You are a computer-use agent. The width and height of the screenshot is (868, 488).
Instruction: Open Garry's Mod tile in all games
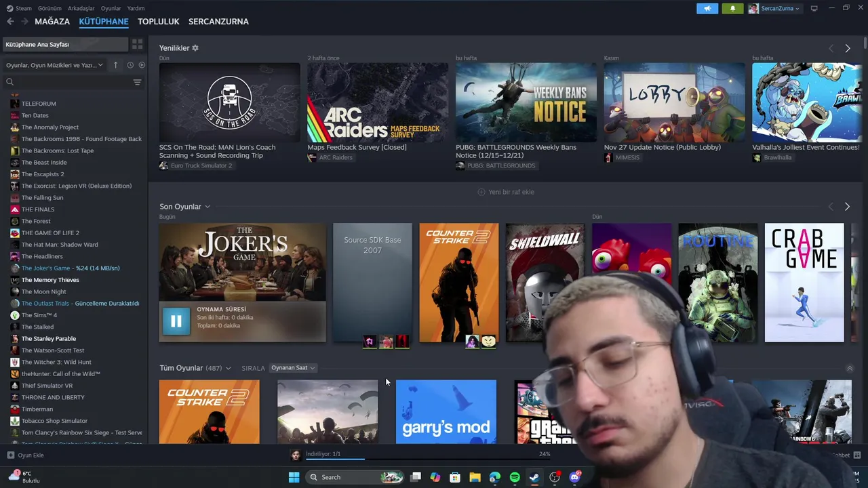(x=446, y=412)
